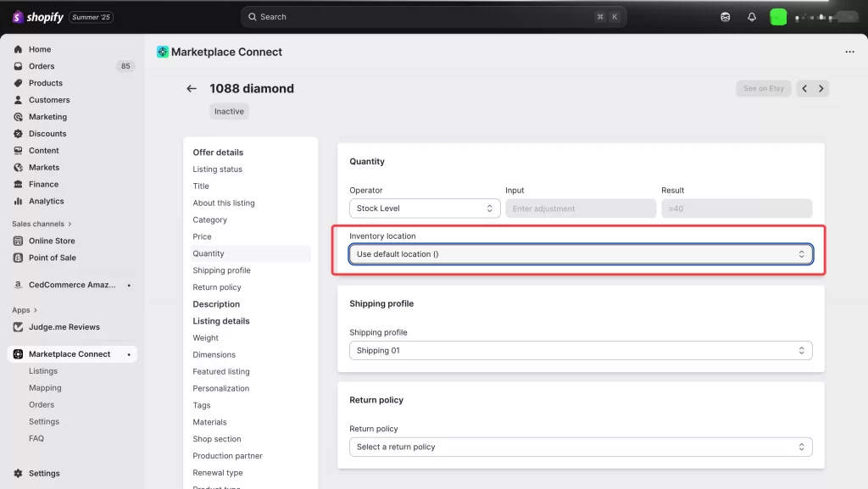Jump to Shop section

click(x=217, y=439)
